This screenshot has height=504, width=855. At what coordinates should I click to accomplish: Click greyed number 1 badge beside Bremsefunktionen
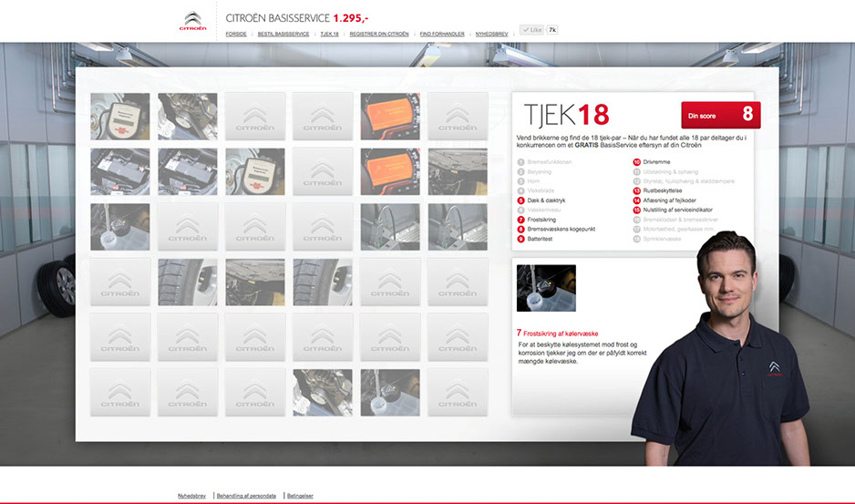520,162
